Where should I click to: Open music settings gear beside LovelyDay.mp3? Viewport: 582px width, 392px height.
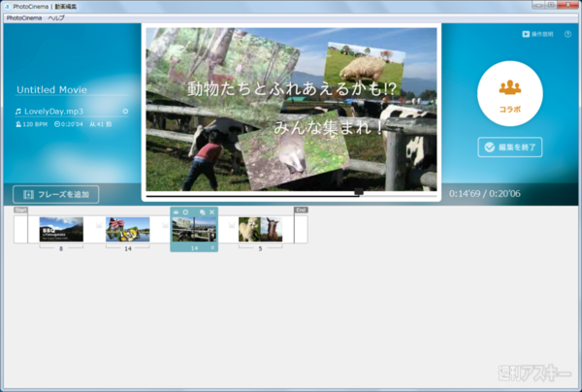[x=125, y=112]
